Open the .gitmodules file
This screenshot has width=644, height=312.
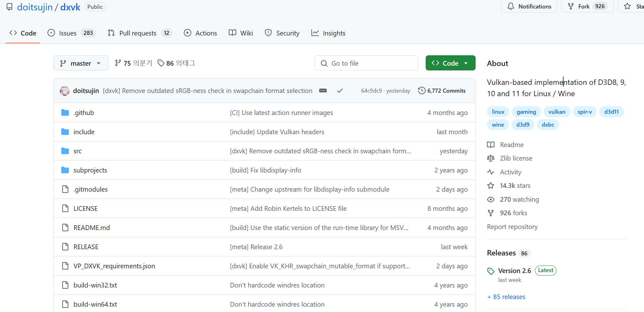[90, 189]
